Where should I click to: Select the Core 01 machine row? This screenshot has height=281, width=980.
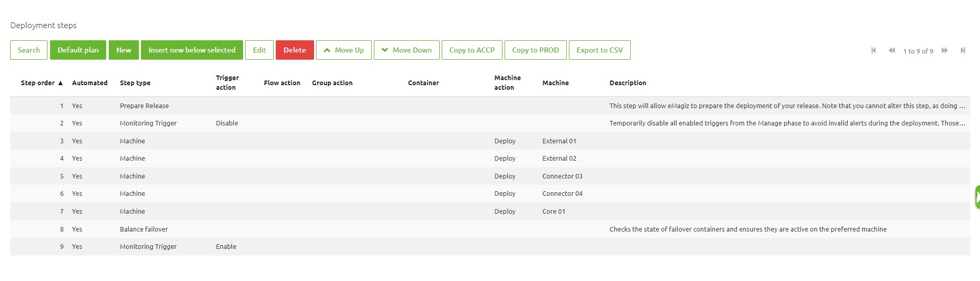[490, 211]
